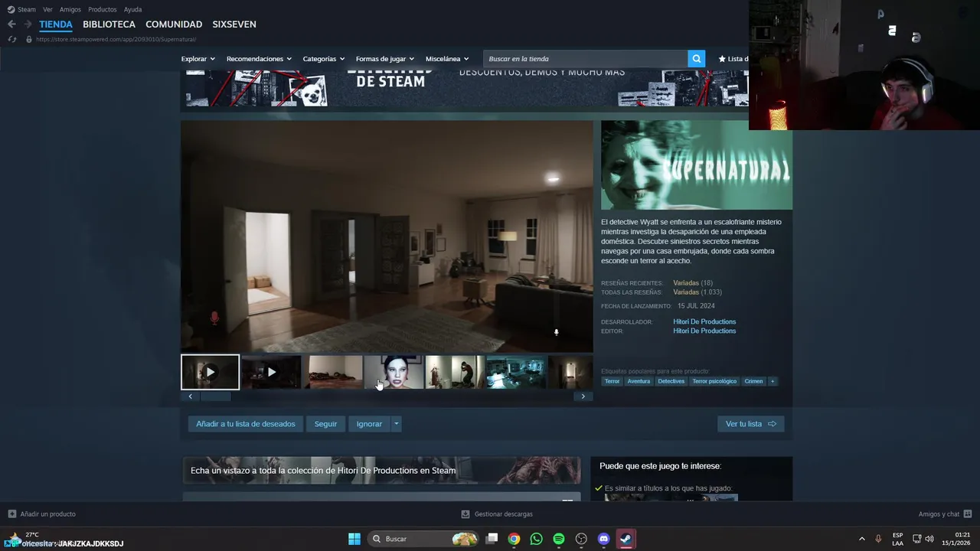
Task: Click the search magnifier button in store
Action: tap(696, 59)
